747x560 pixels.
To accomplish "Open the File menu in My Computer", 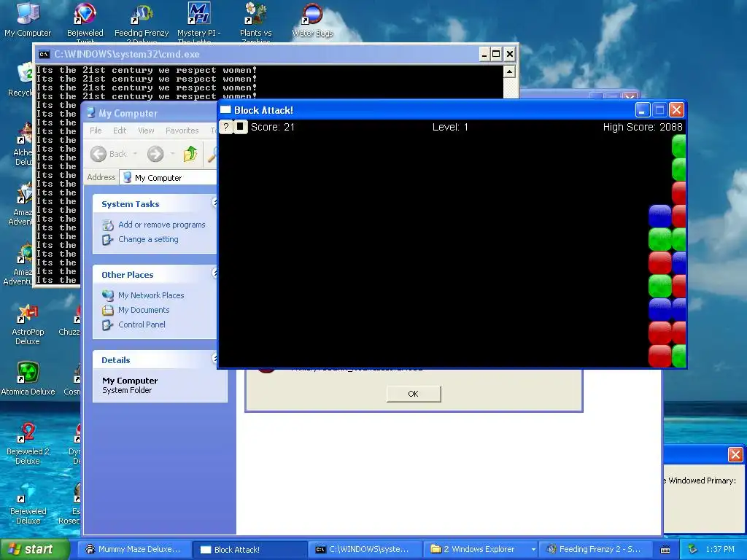I will point(96,131).
